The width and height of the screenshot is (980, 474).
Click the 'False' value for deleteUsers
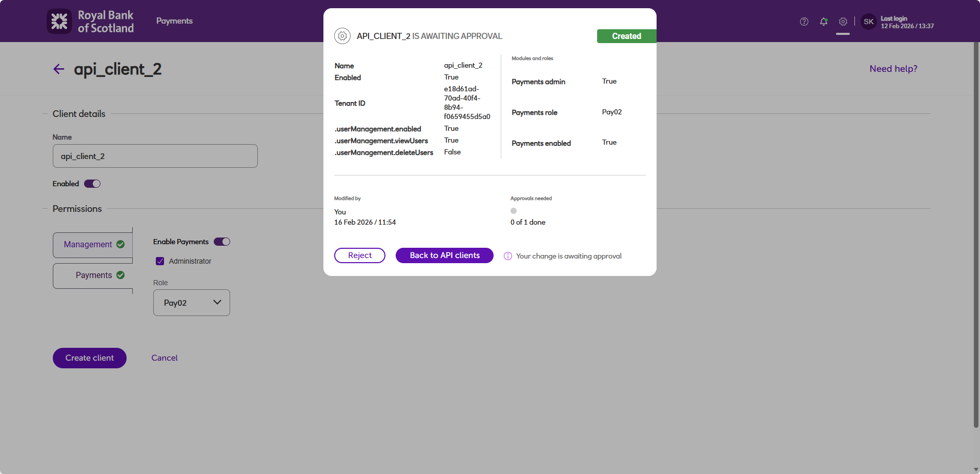(x=453, y=152)
